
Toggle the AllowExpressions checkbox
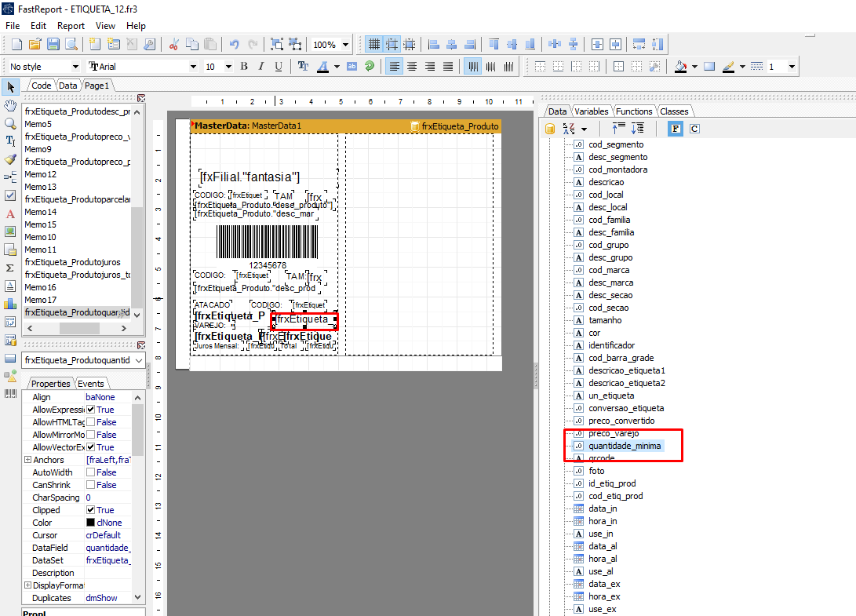91,410
